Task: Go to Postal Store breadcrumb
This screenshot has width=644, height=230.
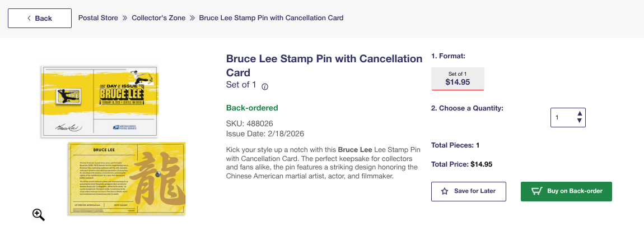Action: pos(98,18)
